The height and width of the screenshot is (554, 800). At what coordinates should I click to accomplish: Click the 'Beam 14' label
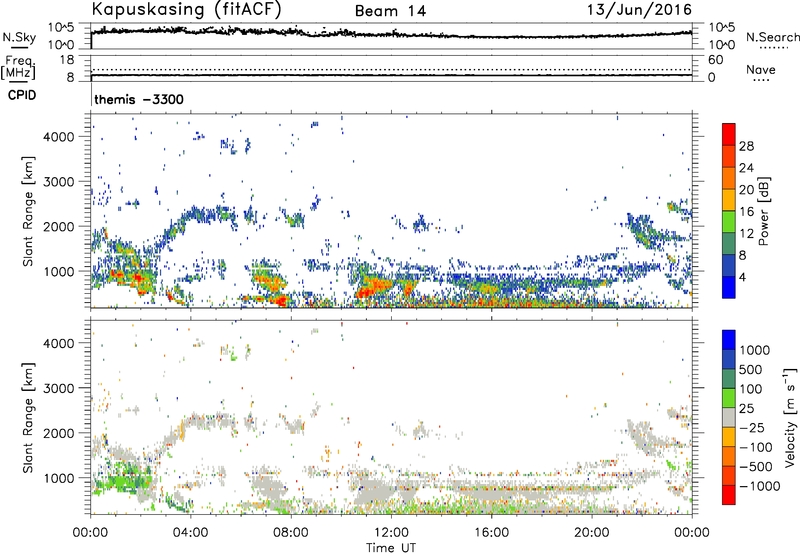[390, 11]
